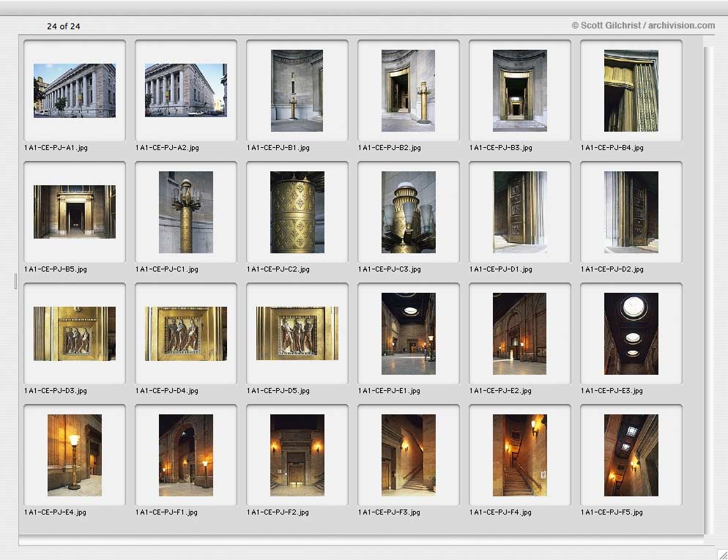Open thumbnail 1A1-CE-PJ-C3.jpg lamp top
The width and height of the screenshot is (728, 560).
[x=409, y=212]
